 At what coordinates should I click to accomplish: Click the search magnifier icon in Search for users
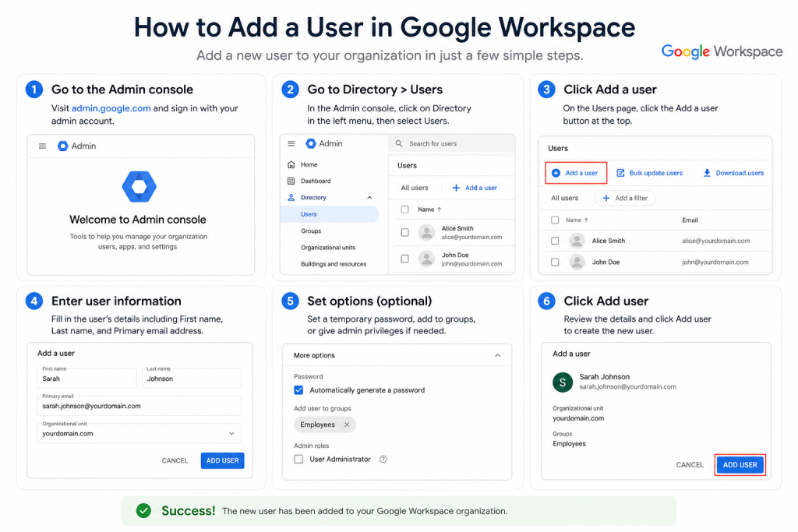(x=399, y=143)
